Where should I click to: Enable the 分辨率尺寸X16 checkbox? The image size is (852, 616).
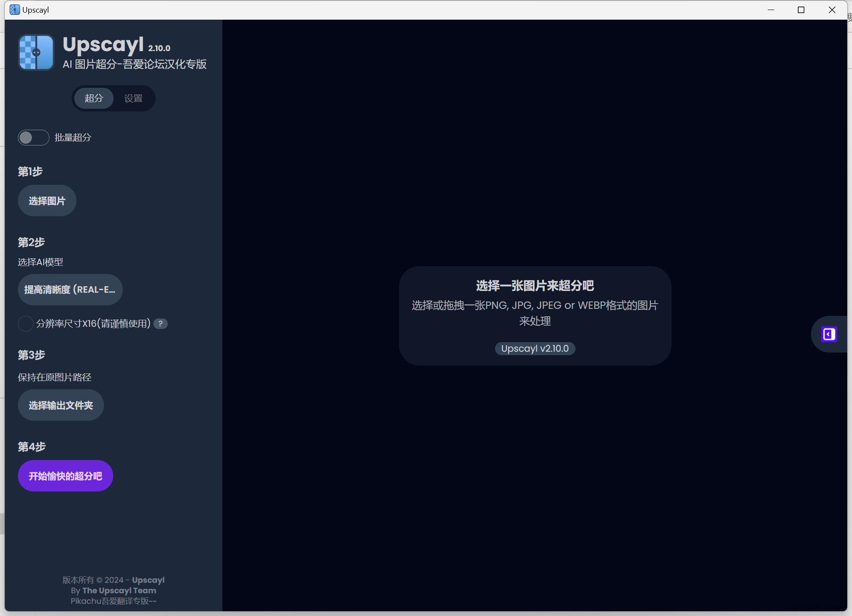26,324
